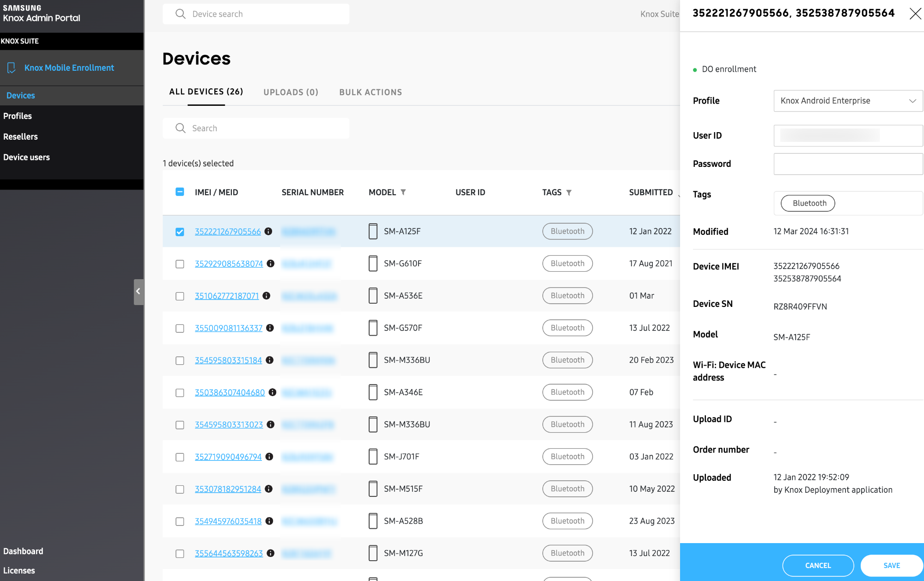Open Resellers in the sidebar
The height and width of the screenshot is (581, 924).
coord(20,137)
